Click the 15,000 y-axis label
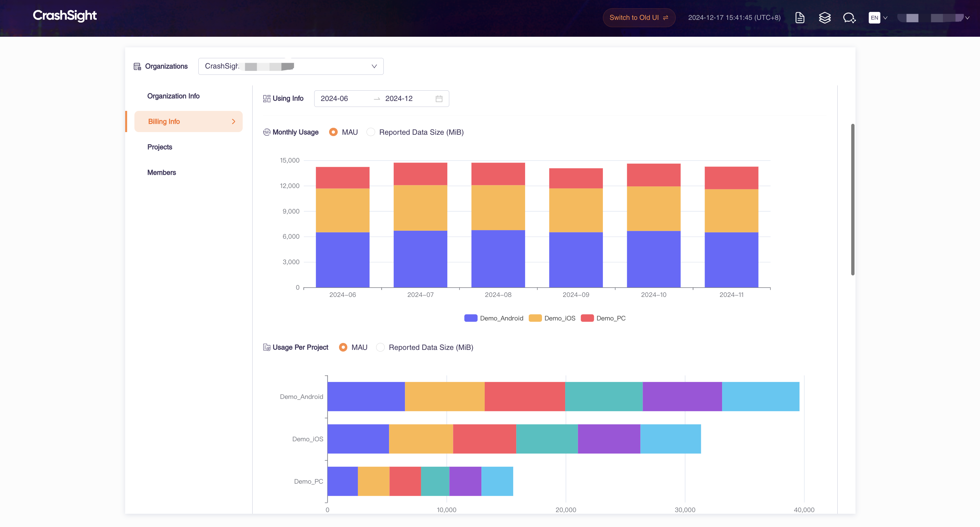980x527 pixels. pos(289,160)
